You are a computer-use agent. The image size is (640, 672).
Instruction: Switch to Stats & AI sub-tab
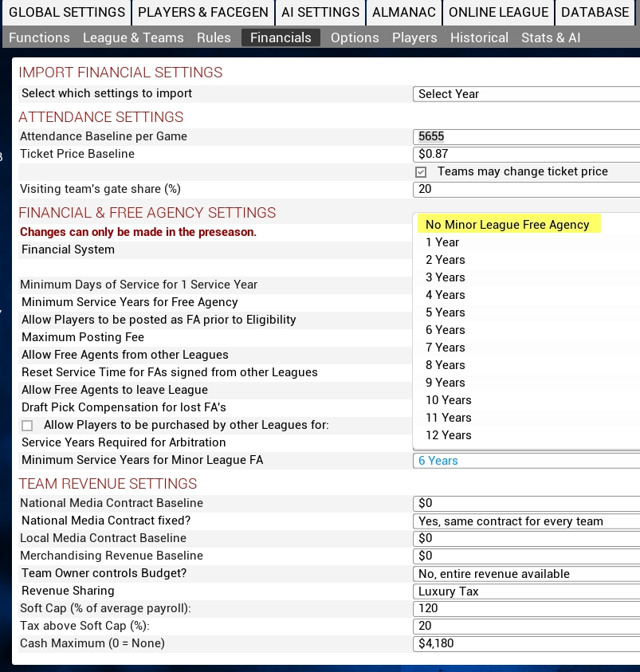pos(551,37)
